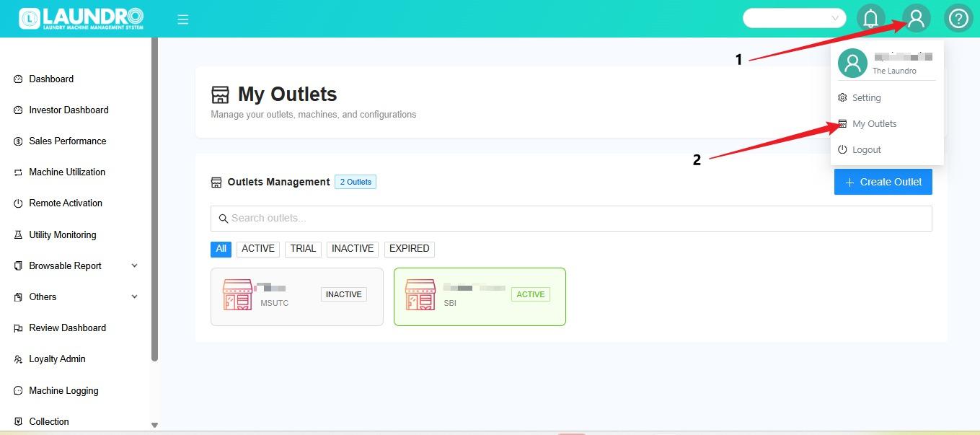The height and width of the screenshot is (435, 980).
Task: Go to Sales Performance
Action: 68,141
